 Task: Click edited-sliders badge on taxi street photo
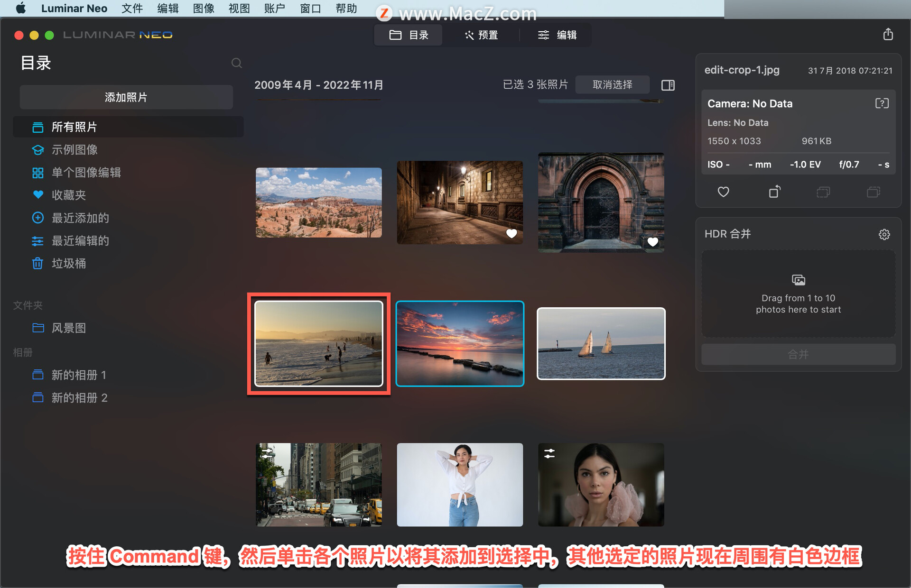point(267,453)
